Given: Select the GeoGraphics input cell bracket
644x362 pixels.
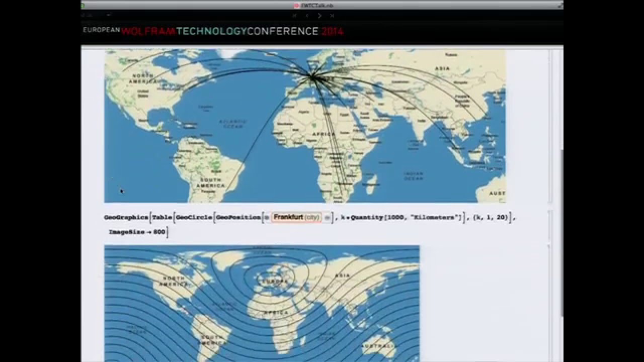Looking at the screenshot, I should pyautogui.click(x=550, y=225).
